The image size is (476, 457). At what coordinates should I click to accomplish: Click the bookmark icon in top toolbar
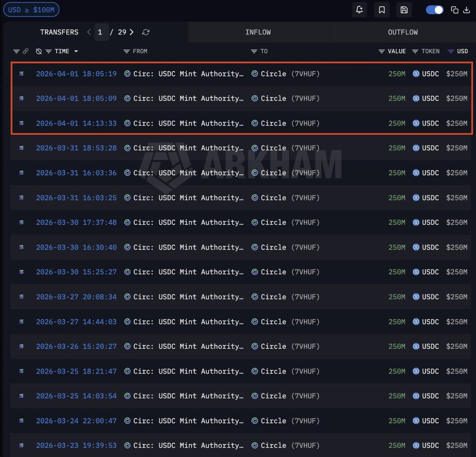(x=382, y=10)
